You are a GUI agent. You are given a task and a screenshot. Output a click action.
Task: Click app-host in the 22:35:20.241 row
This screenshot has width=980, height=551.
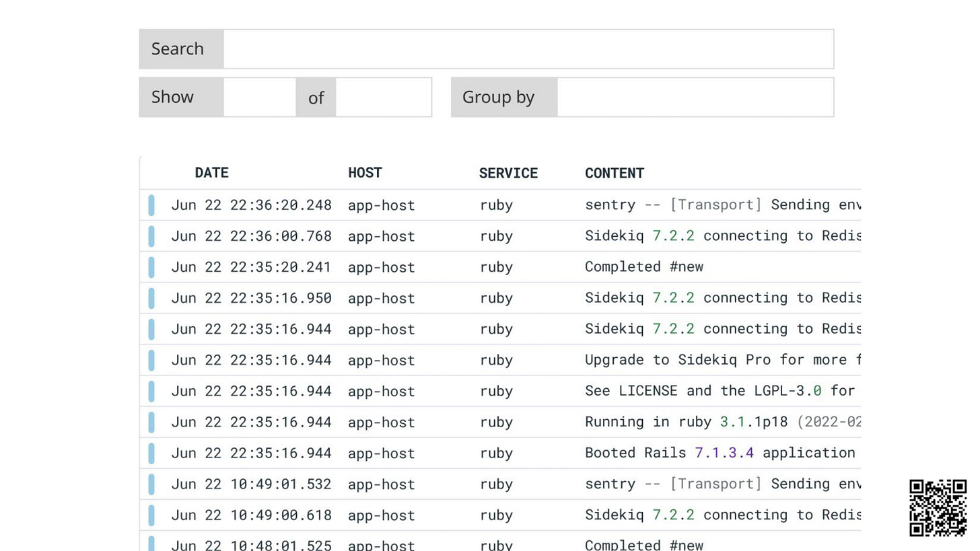pyautogui.click(x=382, y=268)
